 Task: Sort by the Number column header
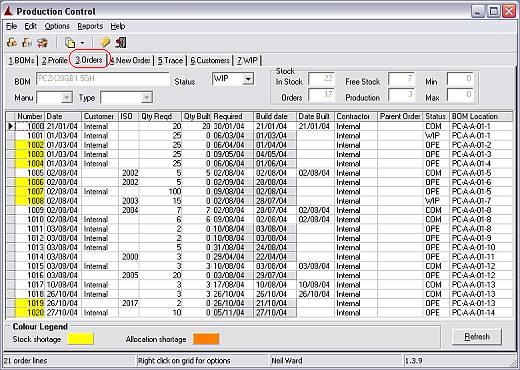[30, 116]
